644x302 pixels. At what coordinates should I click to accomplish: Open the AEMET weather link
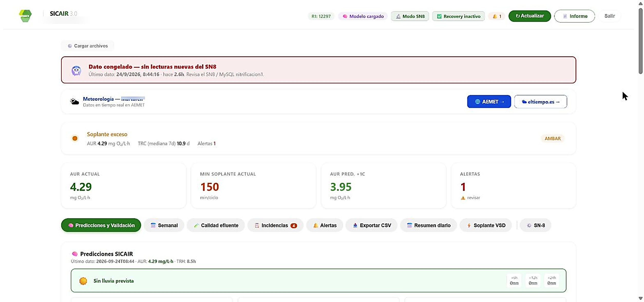pos(489,102)
